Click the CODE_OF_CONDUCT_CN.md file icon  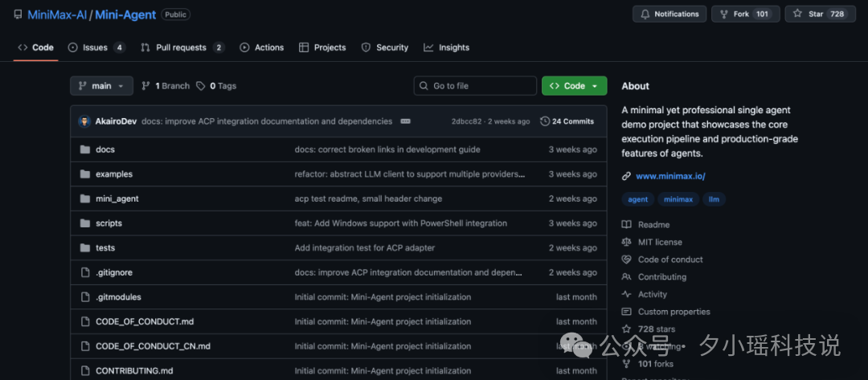point(84,346)
